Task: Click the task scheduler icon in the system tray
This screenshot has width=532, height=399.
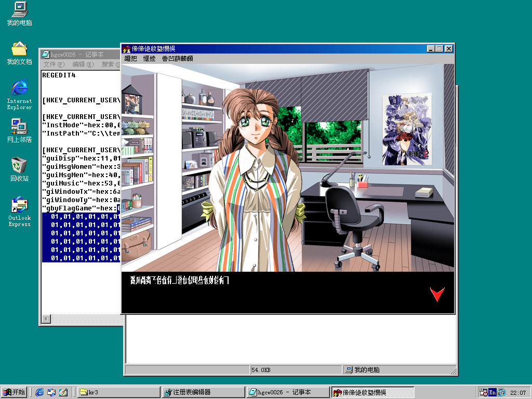Action: point(483,392)
